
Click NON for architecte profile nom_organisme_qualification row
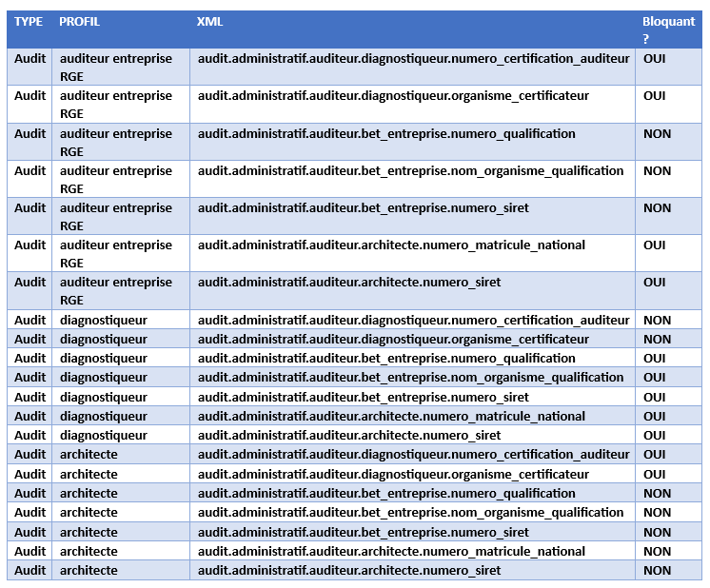(x=657, y=513)
